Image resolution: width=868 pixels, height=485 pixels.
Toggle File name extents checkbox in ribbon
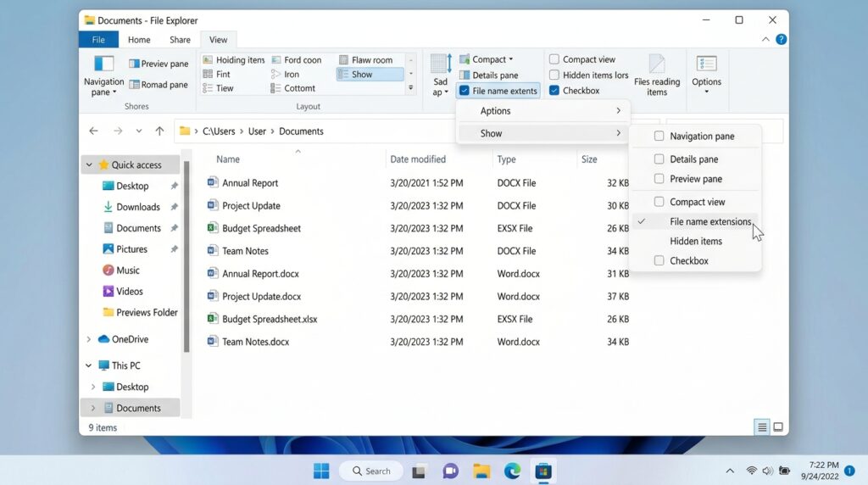coord(464,90)
